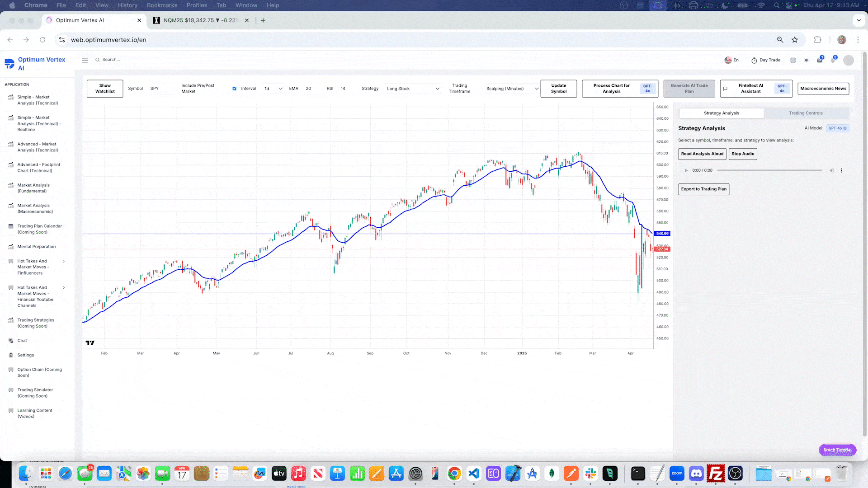Open the Bookmarks menu in the menu bar
The width and height of the screenshot is (868, 488).
[x=162, y=5]
